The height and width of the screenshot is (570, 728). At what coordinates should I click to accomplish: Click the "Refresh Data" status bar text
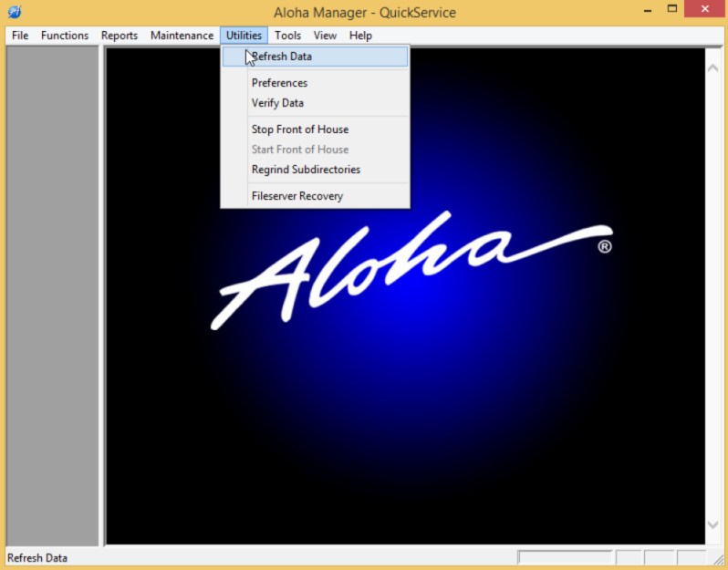(x=37, y=558)
